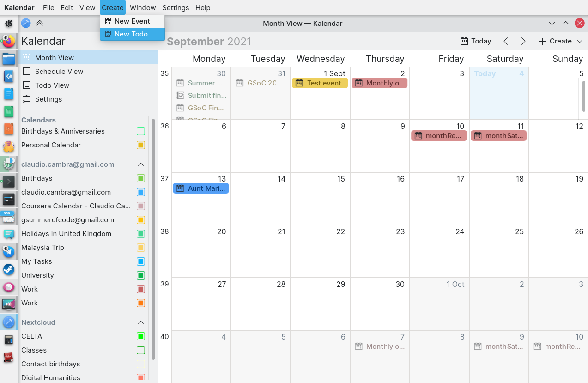Toggle Birthdays & Anniversaries calendar checkbox
The image size is (588, 383).
click(x=141, y=131)
